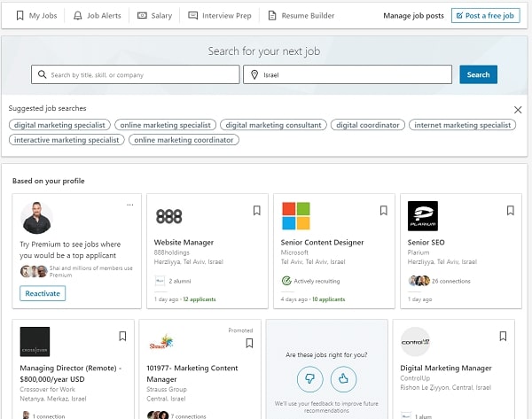Click the pencil icon on Post a free job

point(459,16)
